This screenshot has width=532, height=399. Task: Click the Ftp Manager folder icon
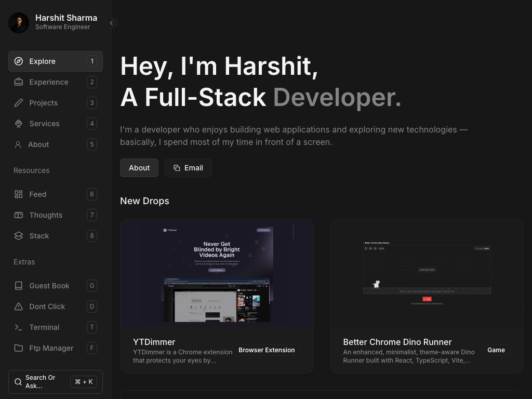click(x=19, y=348)
